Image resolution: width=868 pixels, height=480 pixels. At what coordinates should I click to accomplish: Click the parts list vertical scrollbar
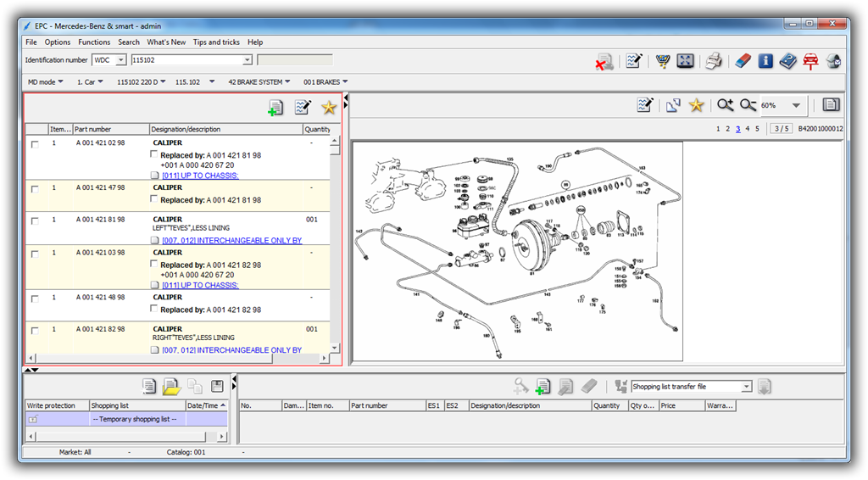pos(335,243)
